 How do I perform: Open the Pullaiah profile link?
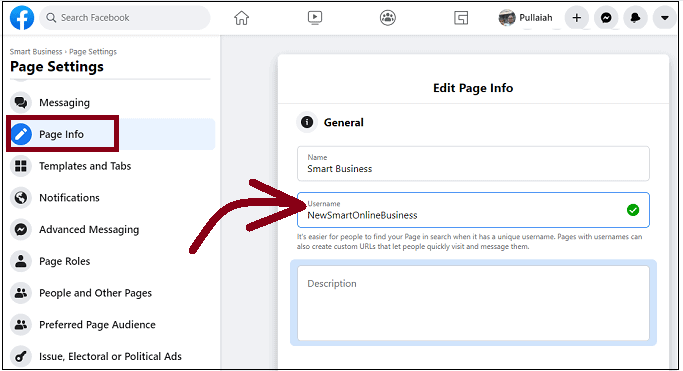pos(525,18)
